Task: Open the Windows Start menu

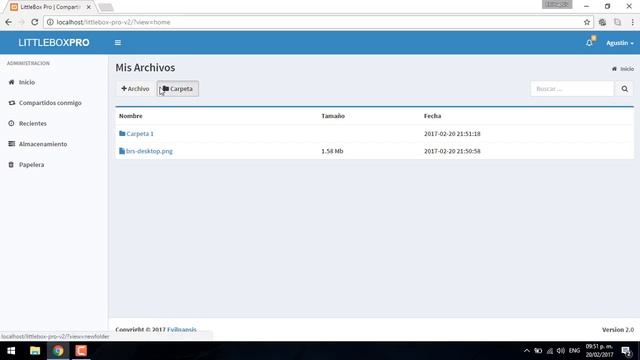Action: pos(11,351)
